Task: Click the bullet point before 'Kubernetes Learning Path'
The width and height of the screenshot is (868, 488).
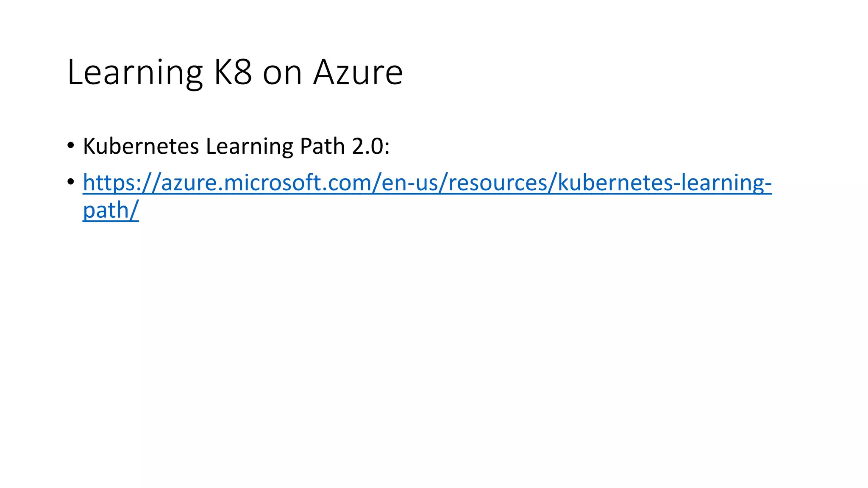Action: click(x=71, y=147)
